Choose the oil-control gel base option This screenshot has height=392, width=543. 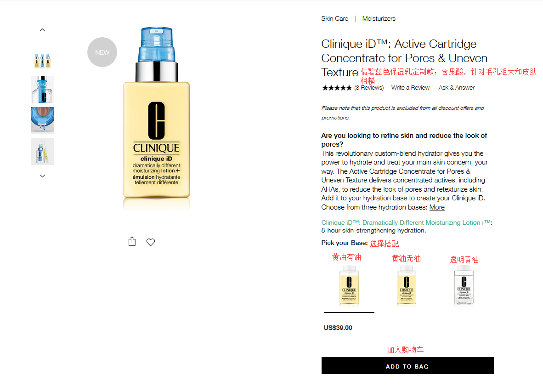pyautogui.click(x=407, y=286)
